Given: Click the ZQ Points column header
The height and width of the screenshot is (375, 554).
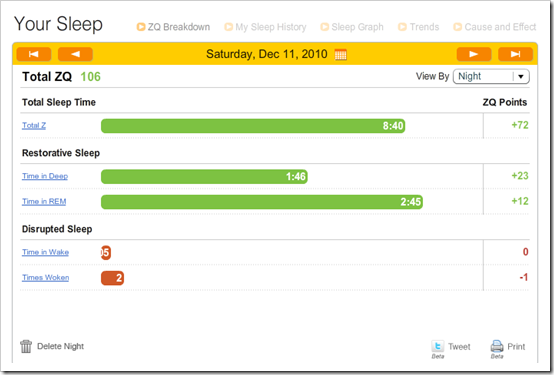Looking at the screenshot, I should pyautogui.click(x=505, y=102).
